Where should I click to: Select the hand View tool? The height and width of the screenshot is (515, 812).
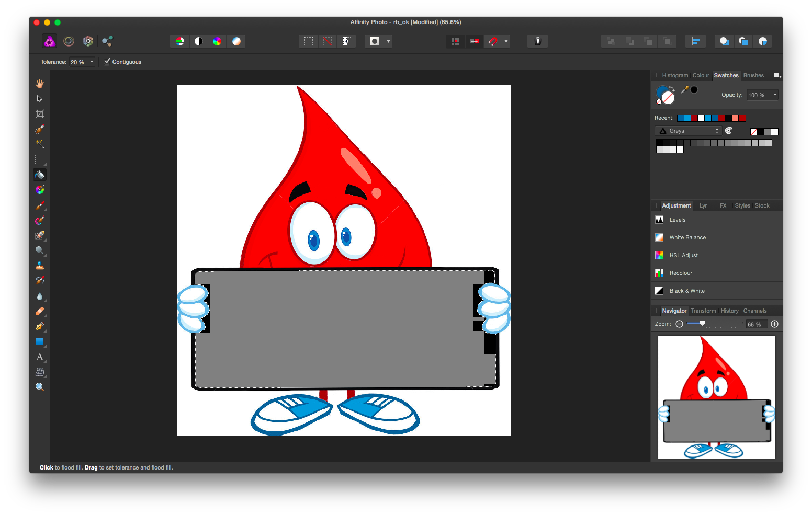tap(40, 84)
